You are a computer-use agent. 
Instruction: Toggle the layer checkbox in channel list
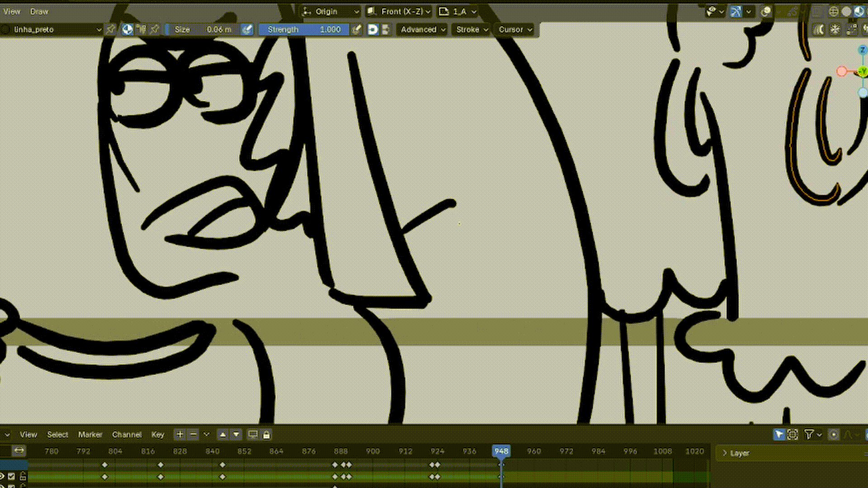12,476
